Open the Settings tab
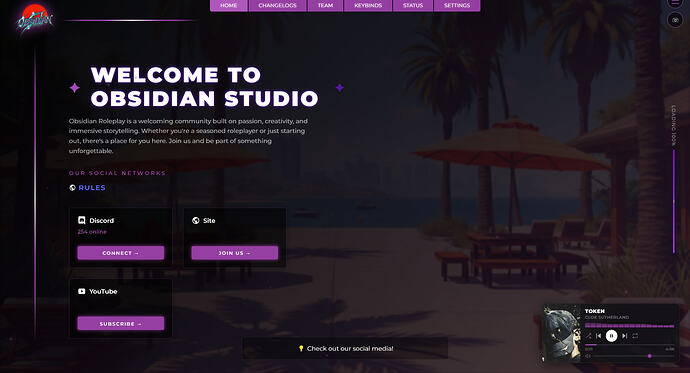 457,5
